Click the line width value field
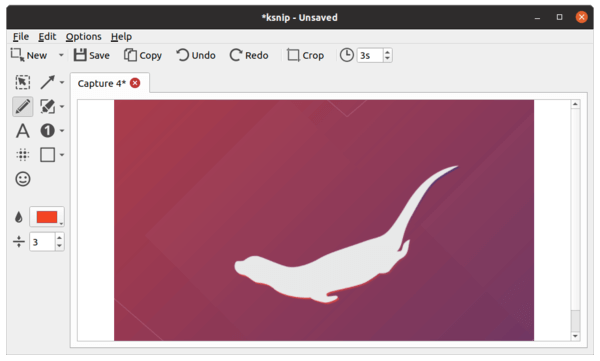The width and height of the screenshot is (600, 361). [x=42, y=242]
